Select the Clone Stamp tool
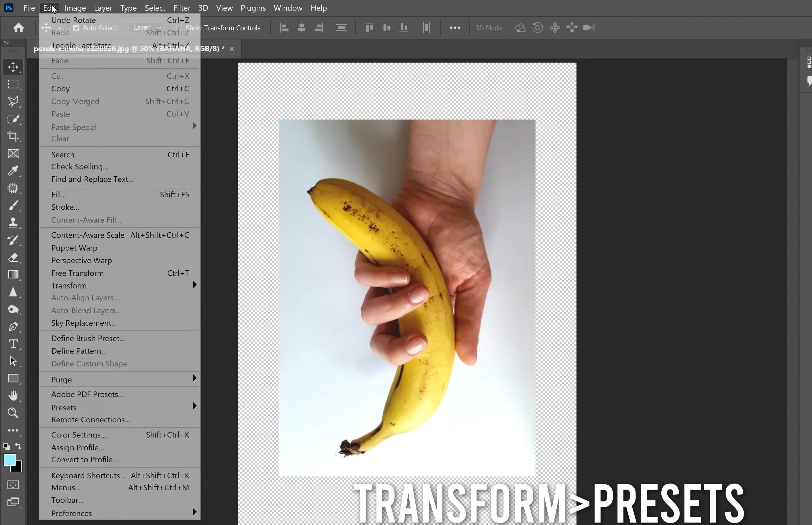The height and width of the screenshot is (525, 812). 13,223
